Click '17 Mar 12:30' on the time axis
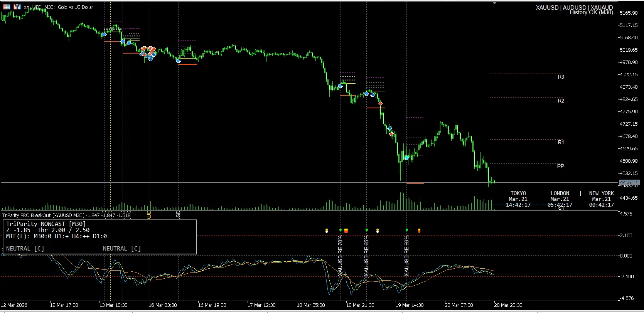Viewport: 644px width, 313px height. [261, 305]
